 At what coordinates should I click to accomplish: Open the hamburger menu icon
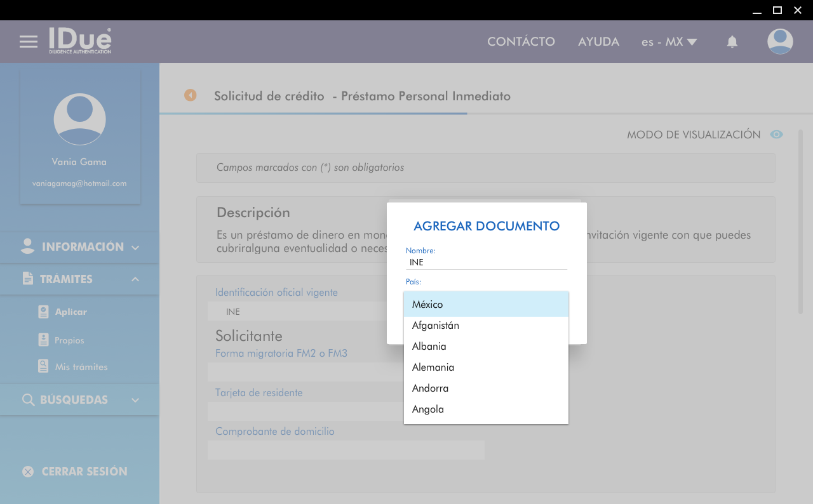(29, 42)
